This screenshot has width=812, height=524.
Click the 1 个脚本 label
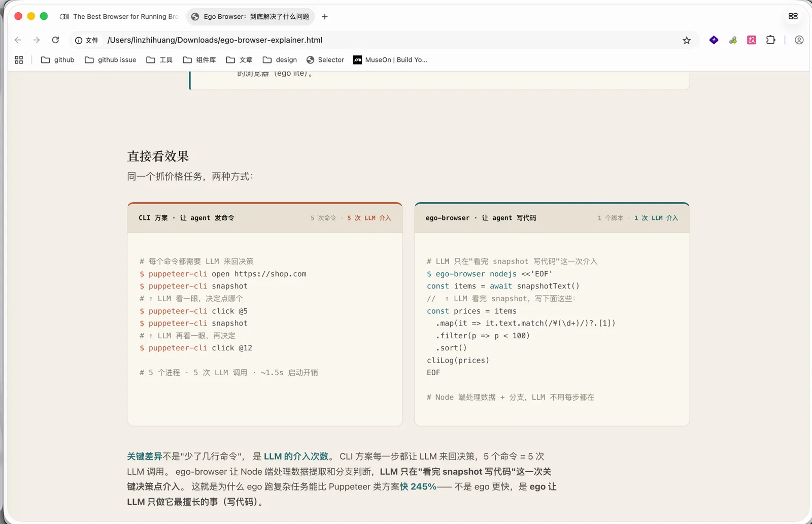click(610, 218)
